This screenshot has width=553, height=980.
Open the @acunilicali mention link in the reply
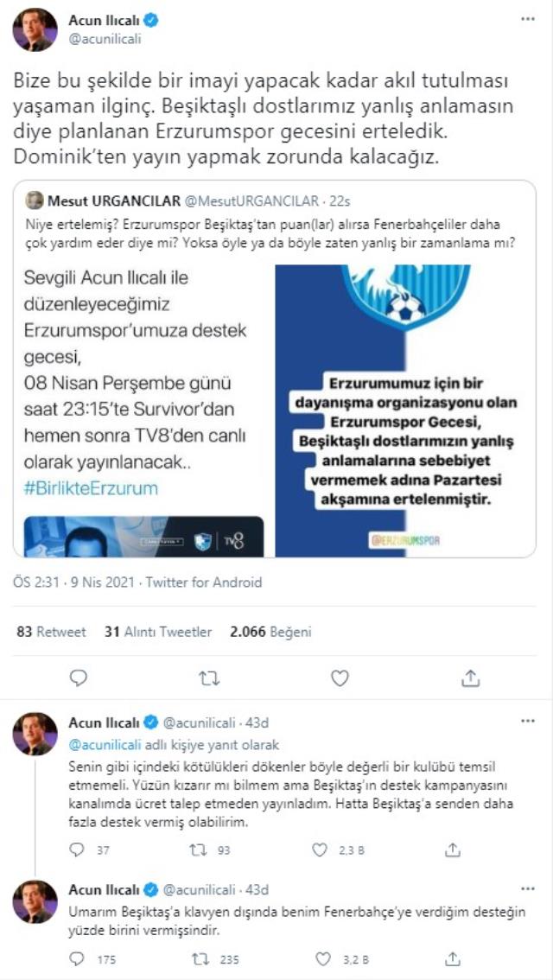(103, 745)
